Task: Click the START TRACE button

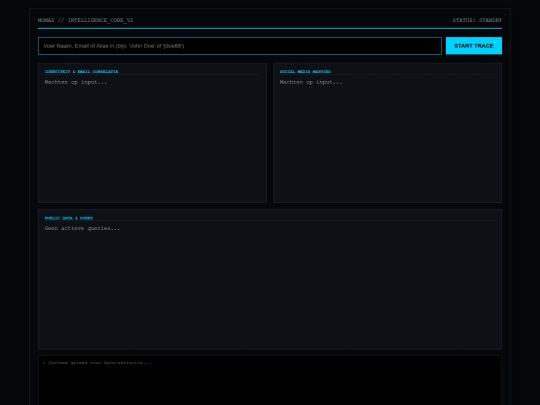Action: coord(474,46)
